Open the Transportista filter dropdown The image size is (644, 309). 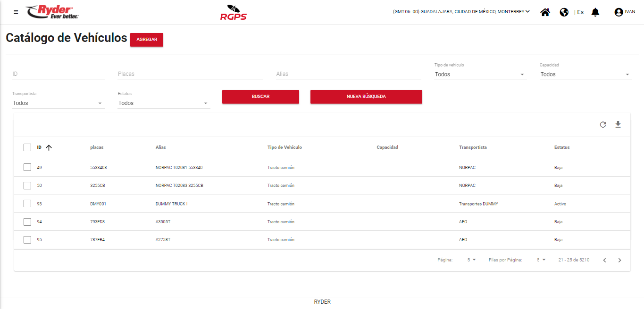click(x=58, y=103)
